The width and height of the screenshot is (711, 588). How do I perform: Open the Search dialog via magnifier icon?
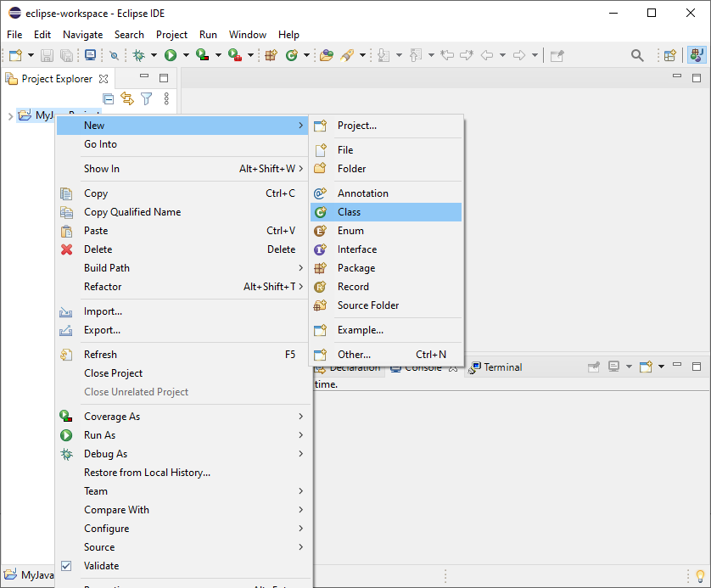tap(637, 54)
